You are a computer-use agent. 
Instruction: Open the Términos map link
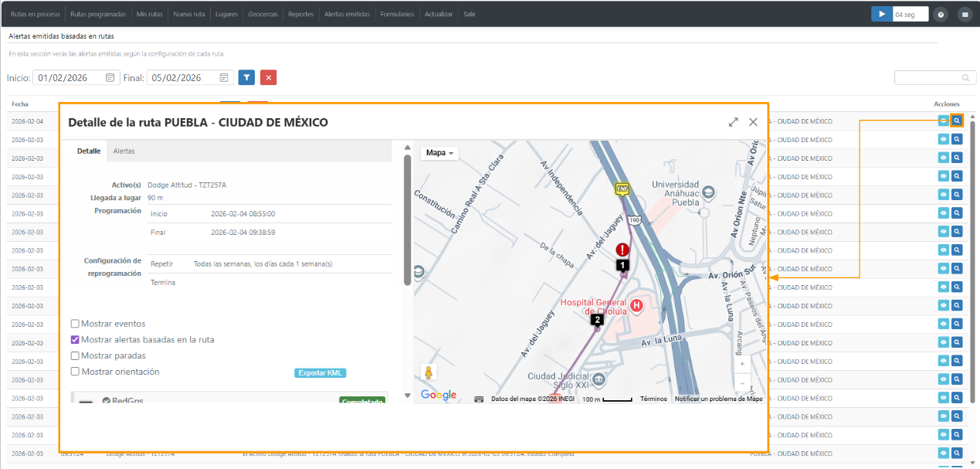tap(653, 399)
